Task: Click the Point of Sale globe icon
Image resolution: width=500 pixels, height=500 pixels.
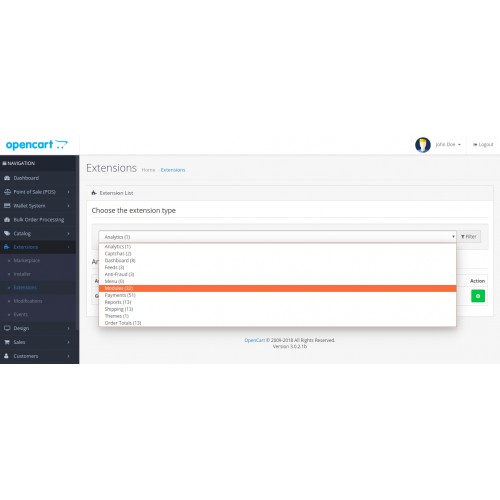Action: point(7,192)
